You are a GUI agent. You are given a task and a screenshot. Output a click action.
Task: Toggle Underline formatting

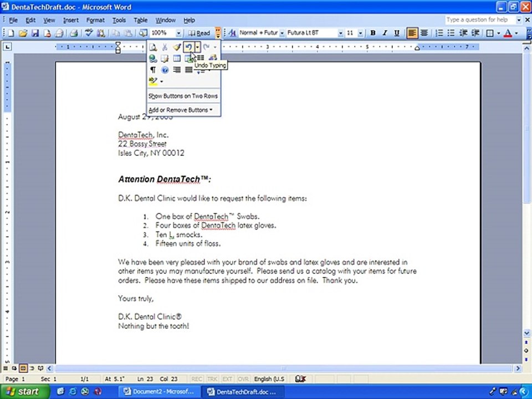tap(397, 33)
